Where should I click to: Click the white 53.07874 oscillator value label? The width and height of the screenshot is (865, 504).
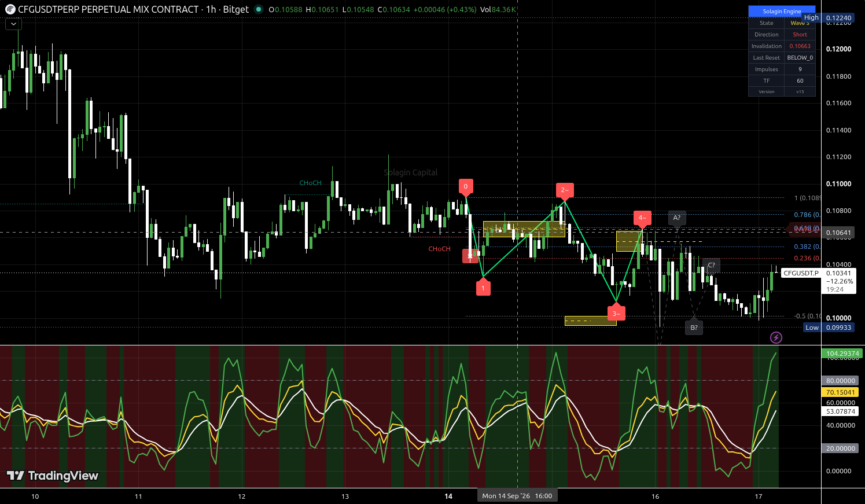(x=841, y=412)
